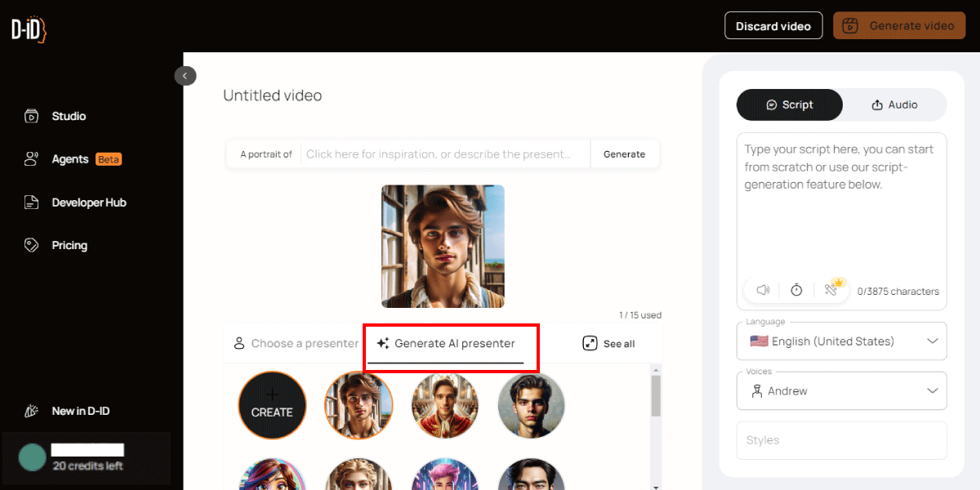Select the Generate AI presenter tab
Screen dimensions: 980x490
coord(446,344)
